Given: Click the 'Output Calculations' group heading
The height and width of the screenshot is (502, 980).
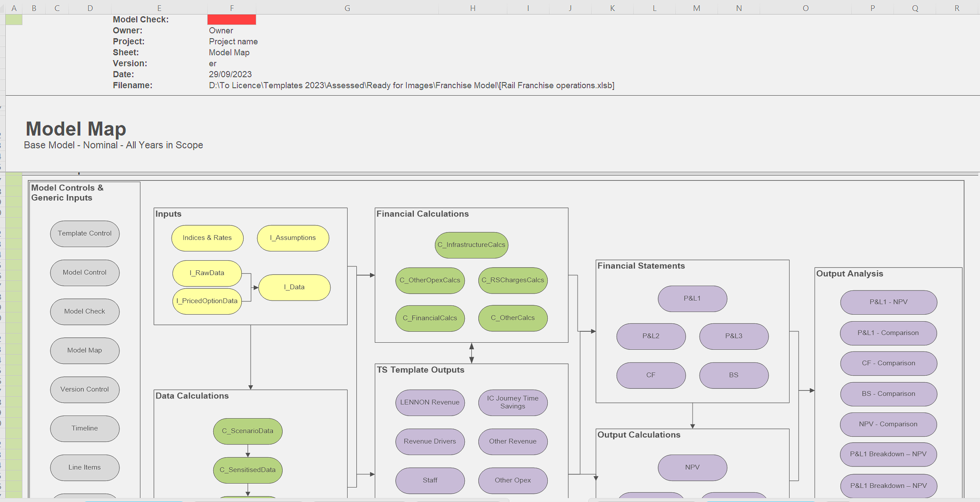Looking at the screenshot, I should [639, 435].
